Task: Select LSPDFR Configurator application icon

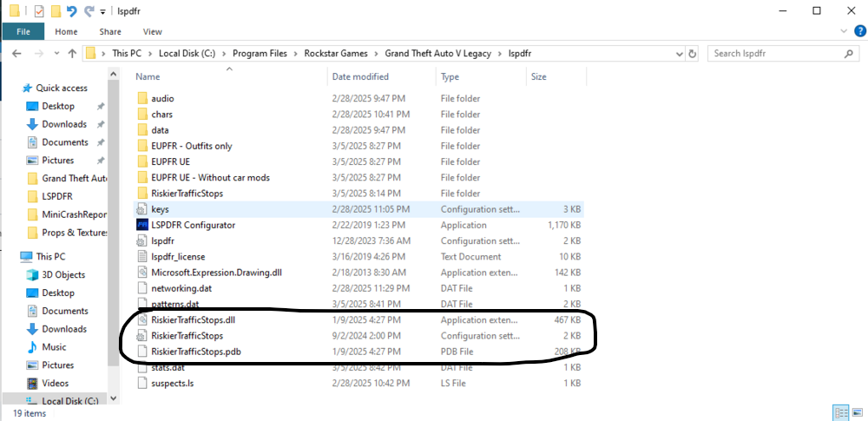Action: point(142,226)
